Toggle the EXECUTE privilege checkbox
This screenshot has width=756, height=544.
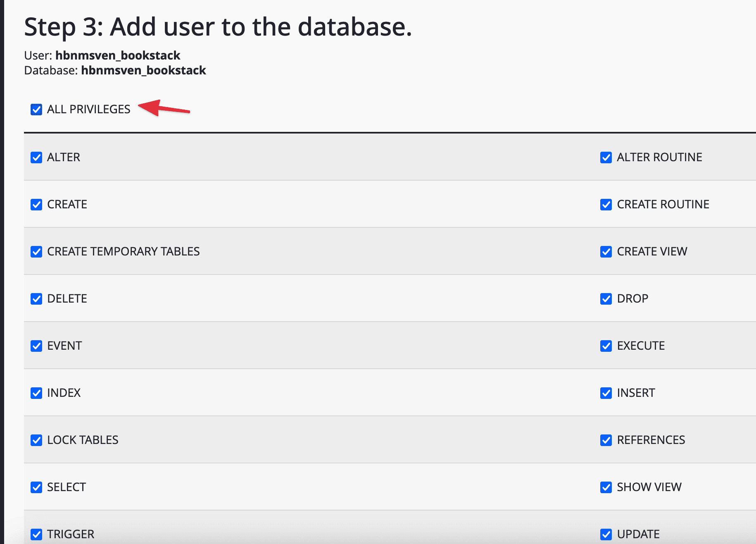pos(606,346)
